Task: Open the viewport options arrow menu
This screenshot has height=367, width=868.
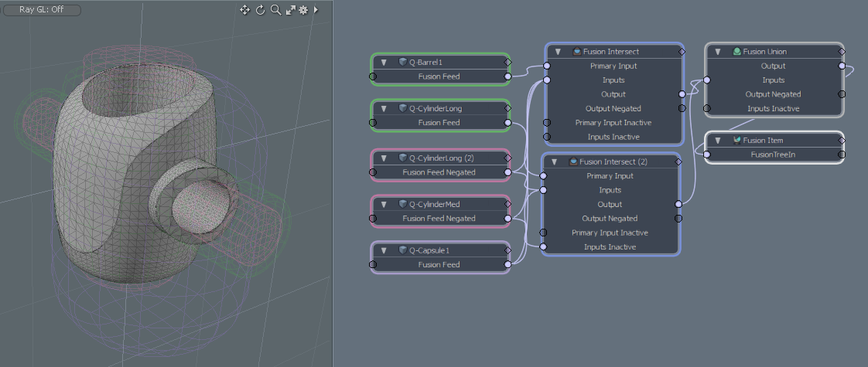Action: tap(316, 10)
